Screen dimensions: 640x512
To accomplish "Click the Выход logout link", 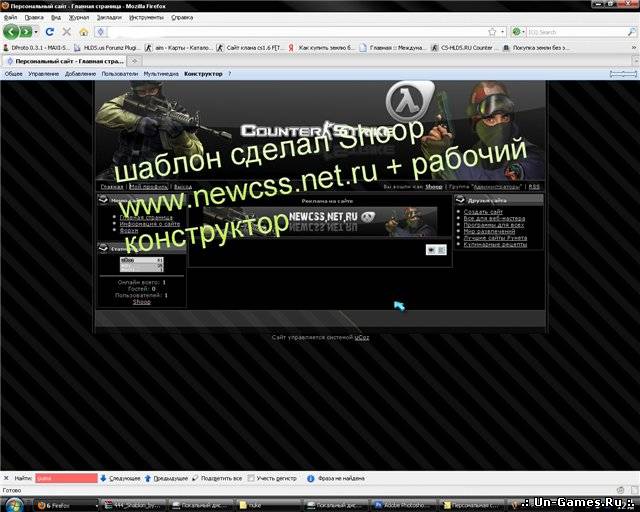I will point(183,187).
